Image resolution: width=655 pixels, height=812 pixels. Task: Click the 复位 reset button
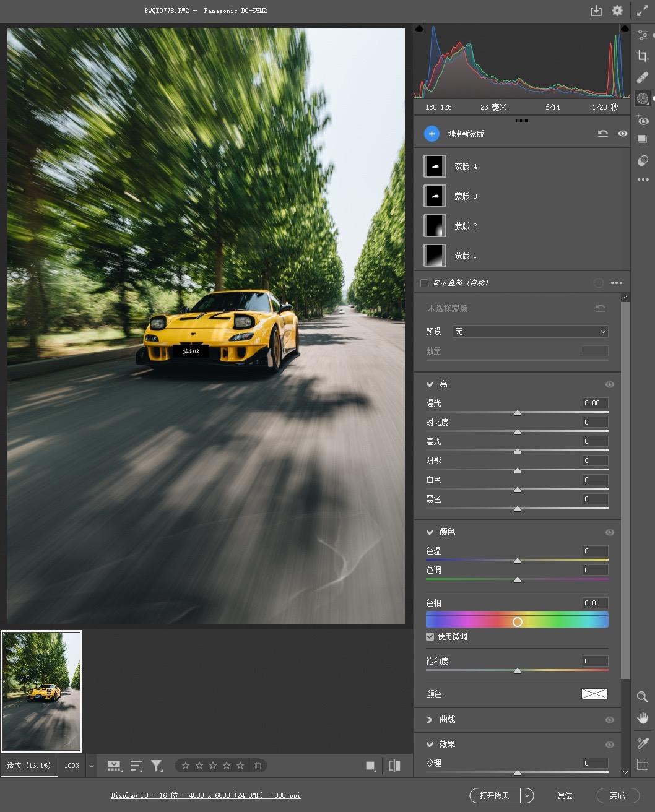[x=565, y=795]
